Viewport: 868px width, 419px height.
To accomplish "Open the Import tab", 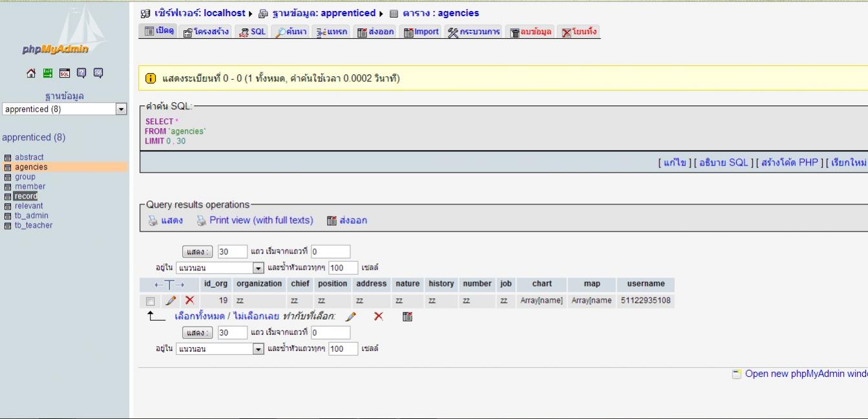I will [x=421, y=32].
